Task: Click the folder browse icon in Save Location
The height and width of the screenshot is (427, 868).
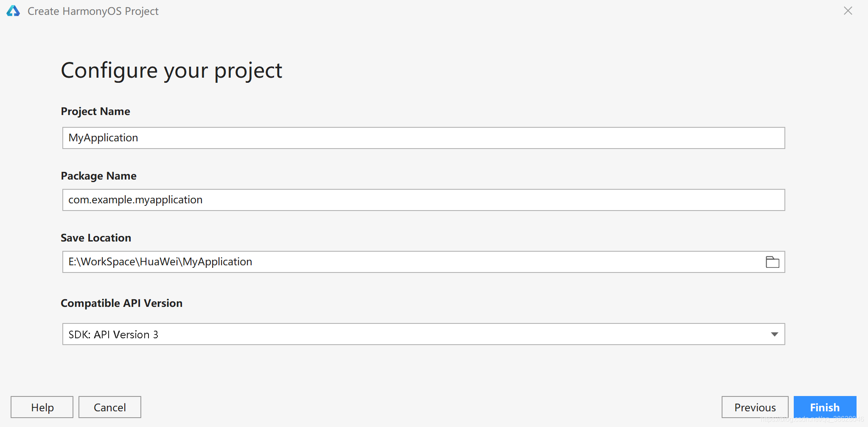Action: pos(772,262)
